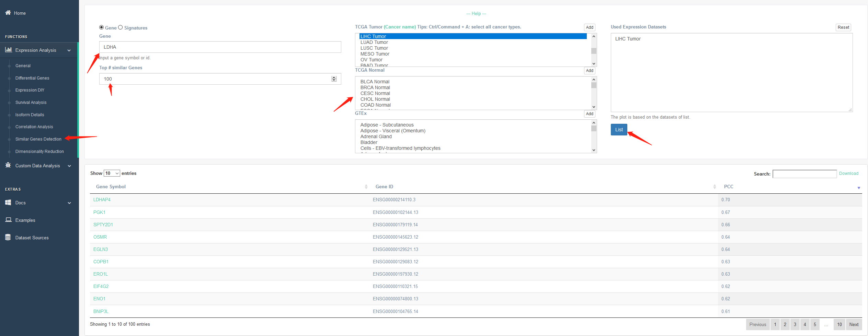Open the PGK1 gene link
Screen dimensions: 868x336
click(99, 212)
